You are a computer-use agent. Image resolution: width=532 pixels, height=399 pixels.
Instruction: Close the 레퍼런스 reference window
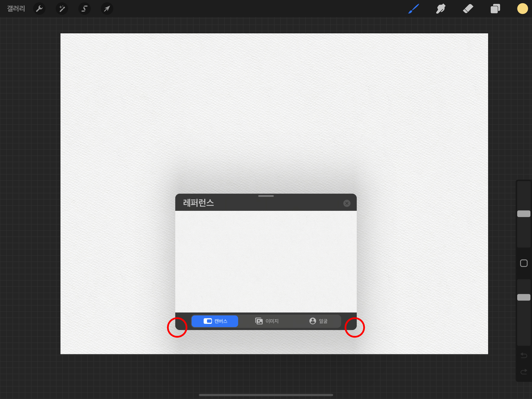[x=347, y=203]
